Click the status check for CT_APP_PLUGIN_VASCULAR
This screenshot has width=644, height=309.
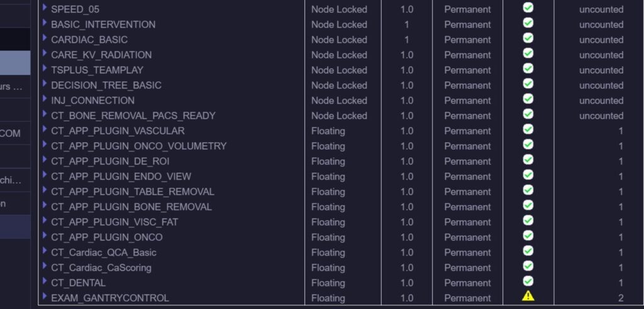click(x=528, y=129)
